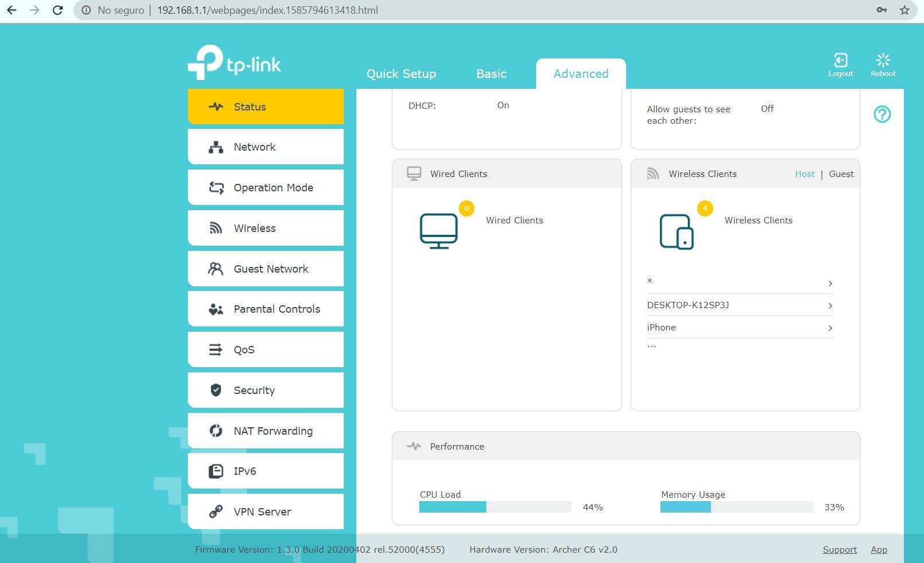The height and width of the screenshot is (563, 924).
Task: Click the saved password key icon
Action: (882, 10)
